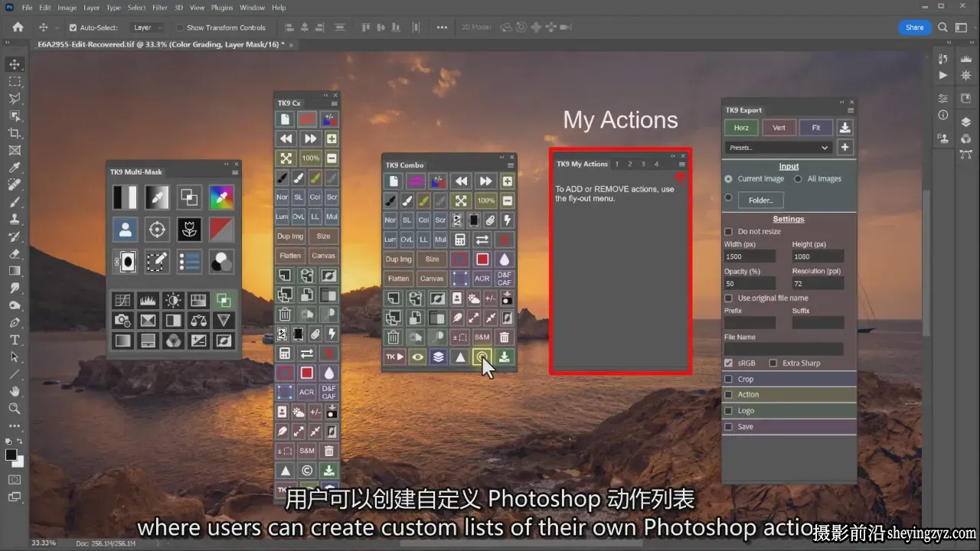
Task: Check the Do not resize checkbox
Action: point(728,232)
